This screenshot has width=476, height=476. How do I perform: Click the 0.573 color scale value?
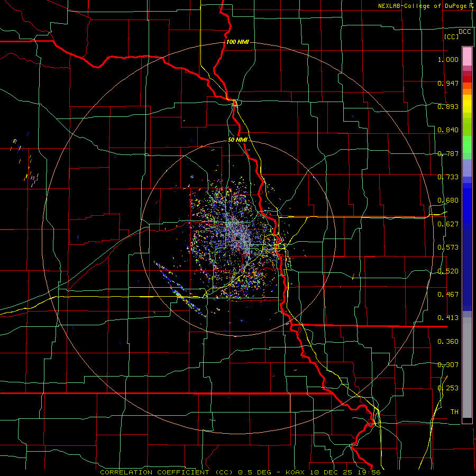(x=448, y=248)
